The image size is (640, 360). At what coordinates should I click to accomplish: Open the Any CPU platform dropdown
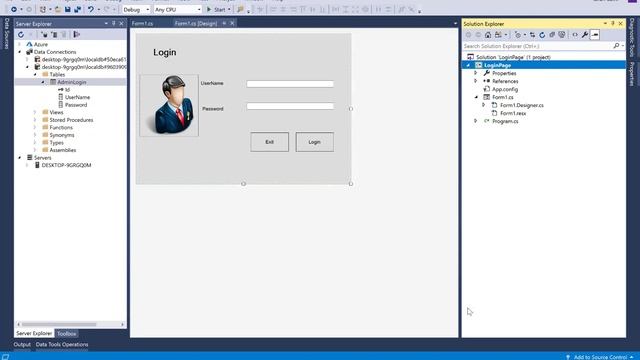coord(178,9)
